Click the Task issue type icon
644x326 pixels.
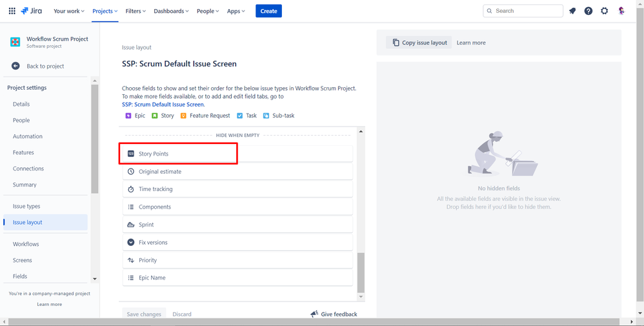(240, 116)
